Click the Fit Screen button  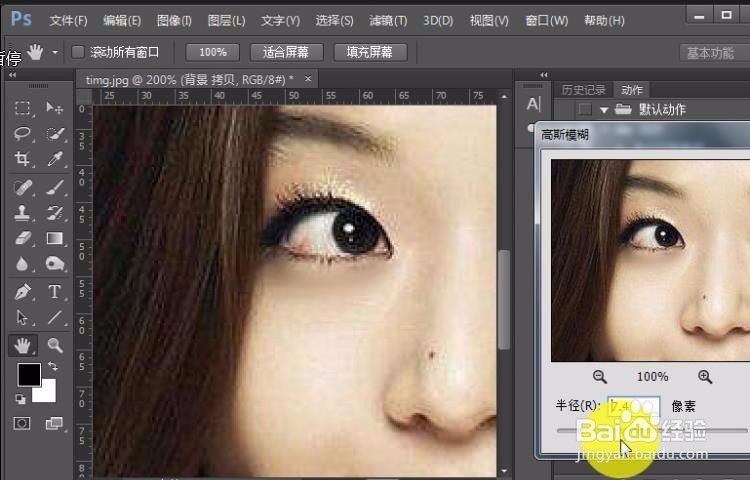coord(287,52)
